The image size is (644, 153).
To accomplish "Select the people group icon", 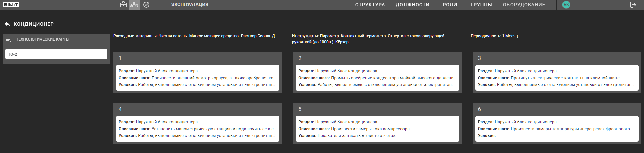I will tap(134, 5).
